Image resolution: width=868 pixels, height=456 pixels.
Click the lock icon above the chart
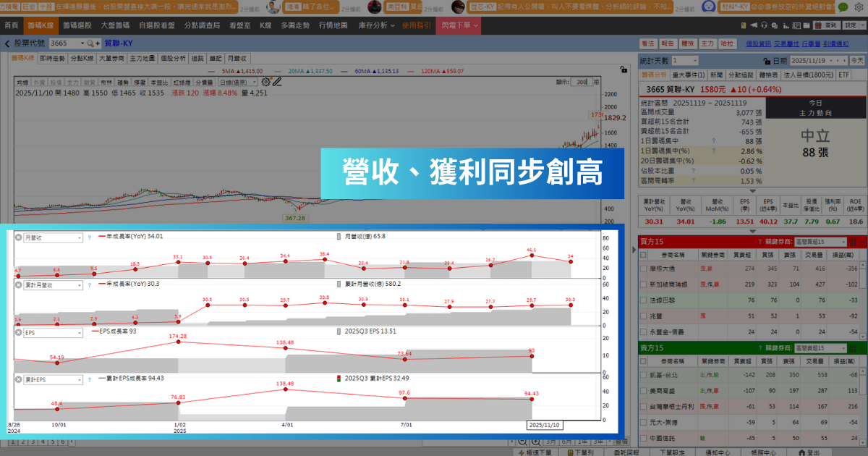(623, 70)
